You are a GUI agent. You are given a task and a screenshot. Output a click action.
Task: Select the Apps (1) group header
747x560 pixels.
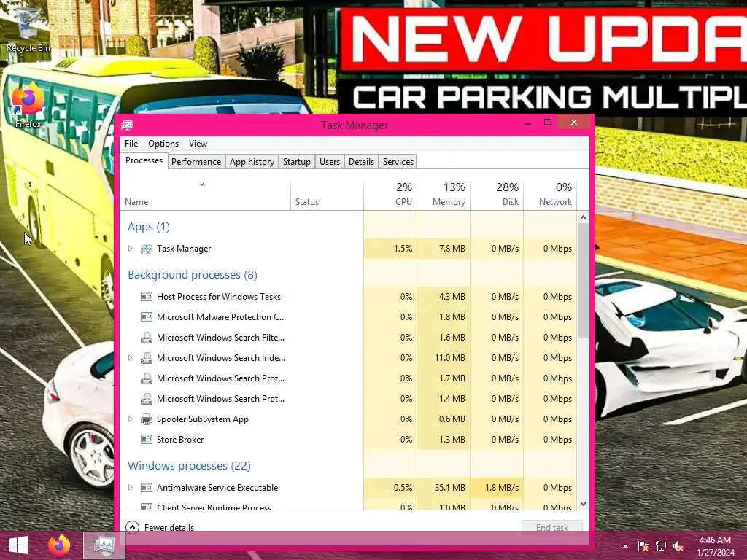pos(149,227)
